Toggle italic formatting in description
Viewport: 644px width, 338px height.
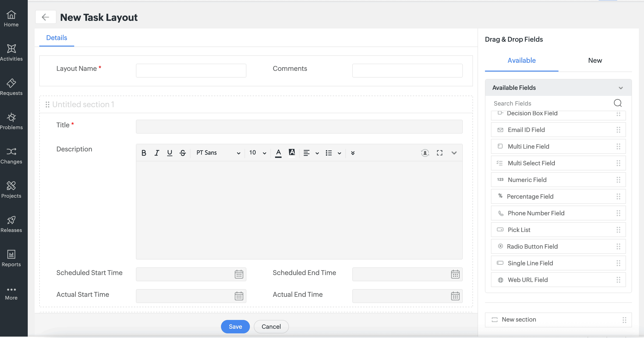(x=157, y=153)
